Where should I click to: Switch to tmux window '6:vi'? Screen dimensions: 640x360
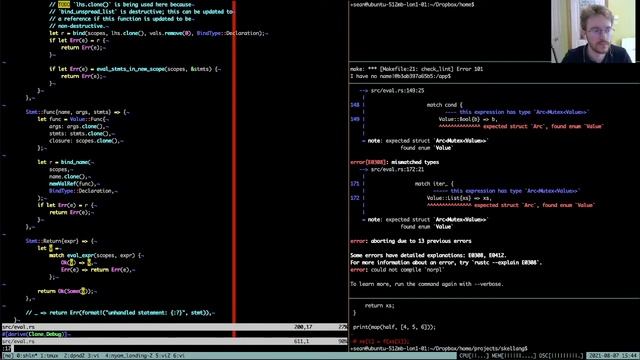point(178,356)
